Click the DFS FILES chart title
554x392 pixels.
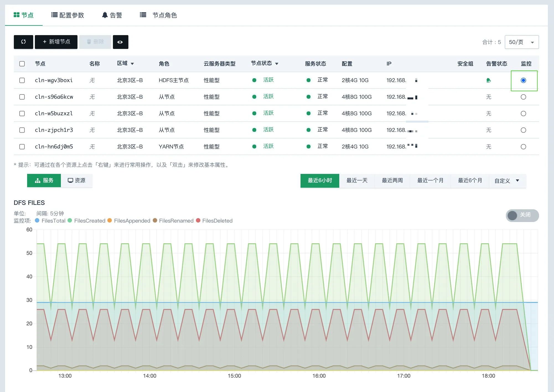click(x=29, y=203)
